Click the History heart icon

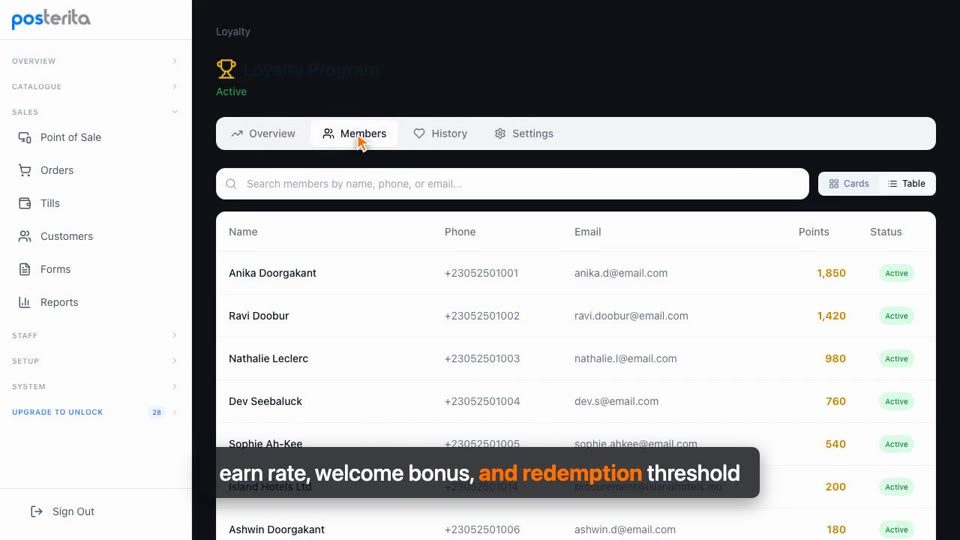pos(419,133)
